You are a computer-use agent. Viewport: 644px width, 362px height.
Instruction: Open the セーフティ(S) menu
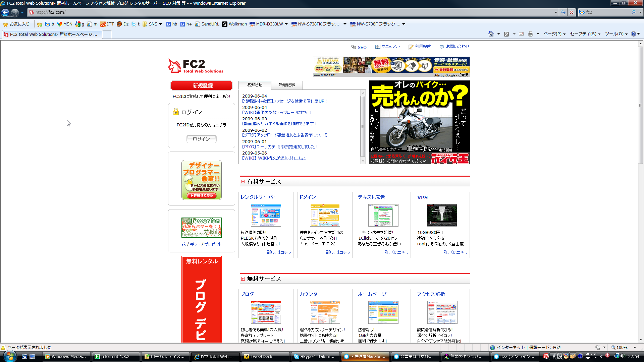[585, 34]
